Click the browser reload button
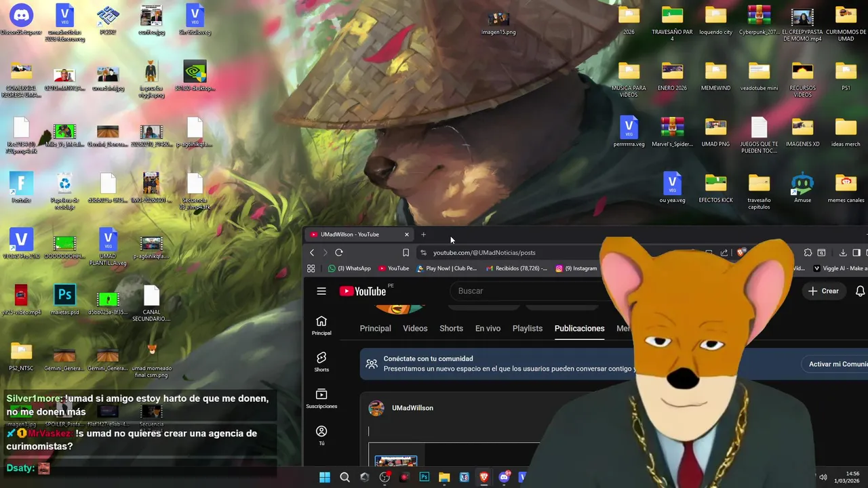The height and width of the screenshot is (488, 868). pos(339,253)
